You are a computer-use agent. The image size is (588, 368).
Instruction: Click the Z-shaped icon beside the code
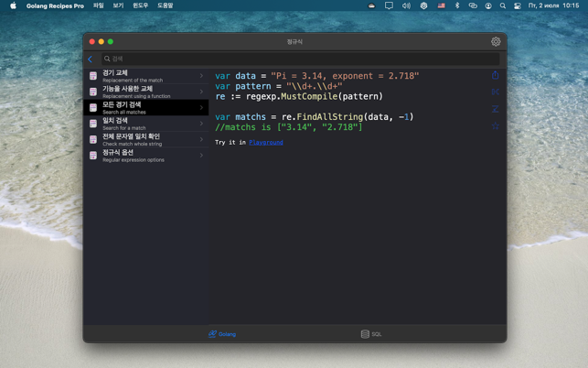[495, 109]
